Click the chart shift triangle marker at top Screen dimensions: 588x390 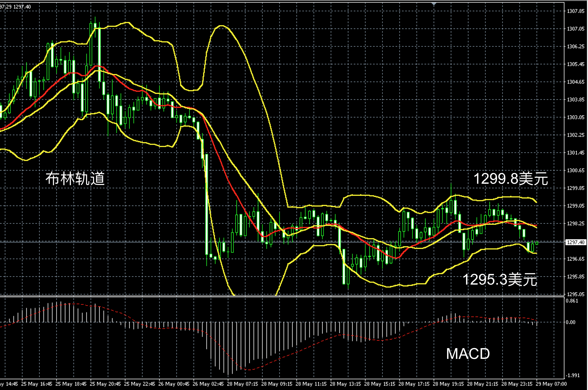(x=434, y=4)
